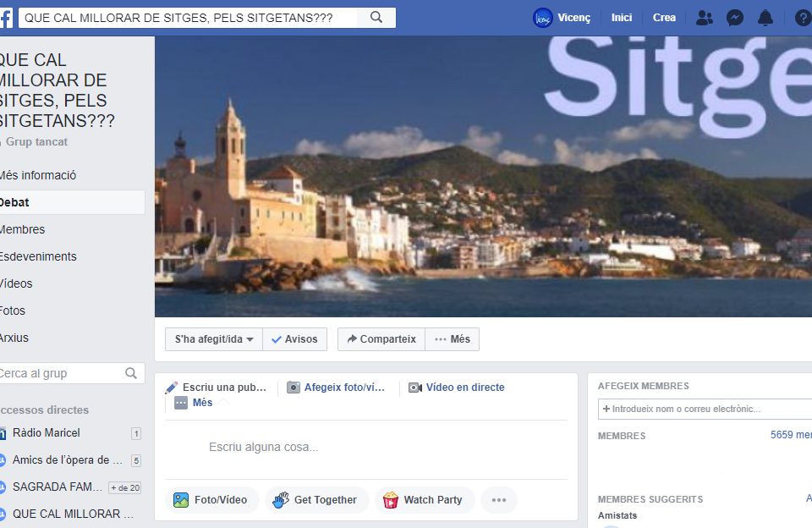
Task: Go to Esdeveniments in group sidebar
Action: tap(38, 256)
